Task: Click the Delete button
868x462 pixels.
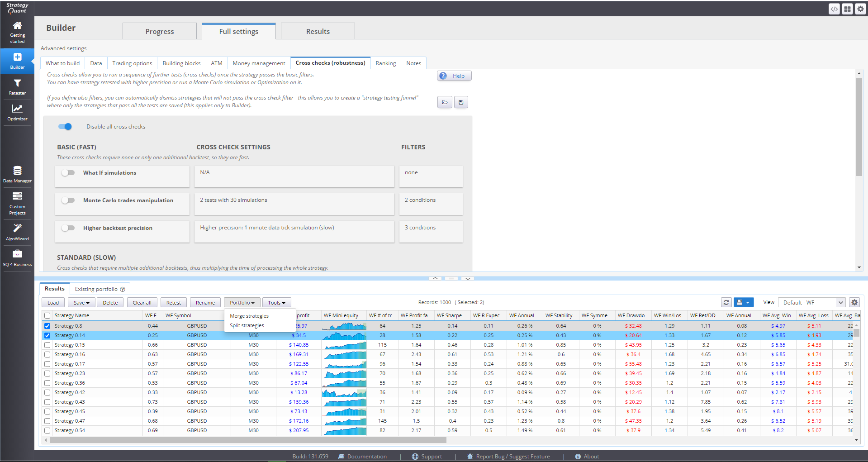Action: pos(110,303)
